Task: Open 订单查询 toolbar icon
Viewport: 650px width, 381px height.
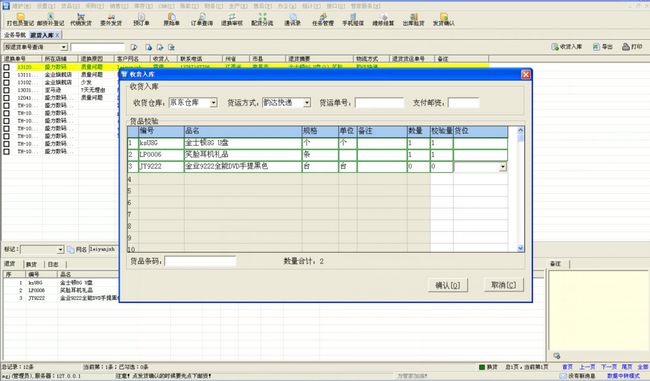Action: (202, 19)
